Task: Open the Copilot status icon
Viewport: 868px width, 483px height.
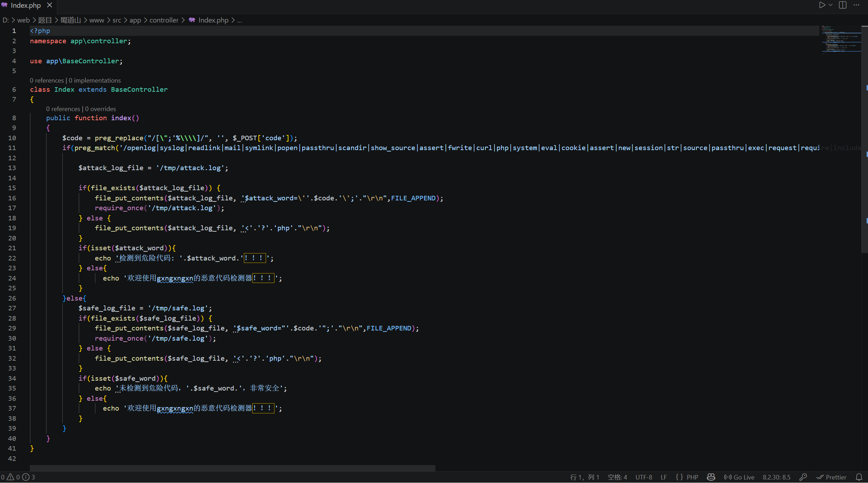Action: click(711, 477)
